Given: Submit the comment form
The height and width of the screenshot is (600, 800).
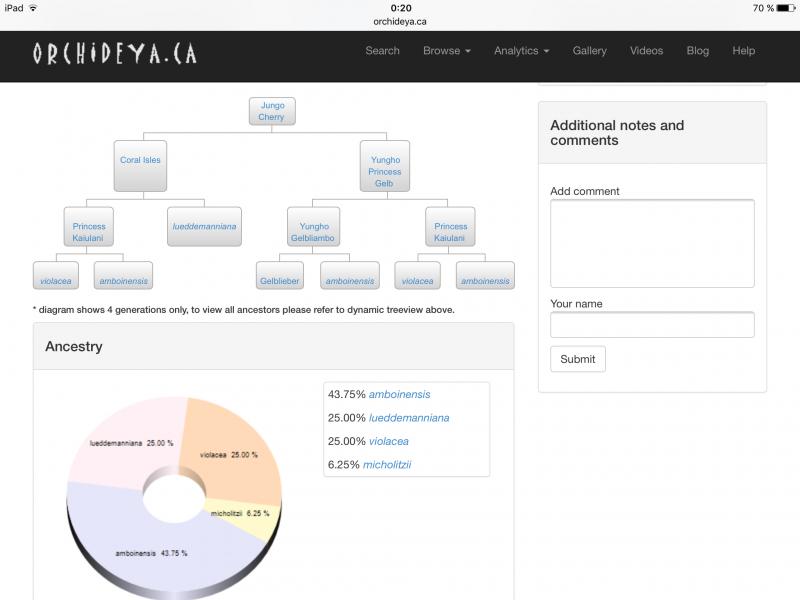Looking at the screenshot, I should point(577,359).
